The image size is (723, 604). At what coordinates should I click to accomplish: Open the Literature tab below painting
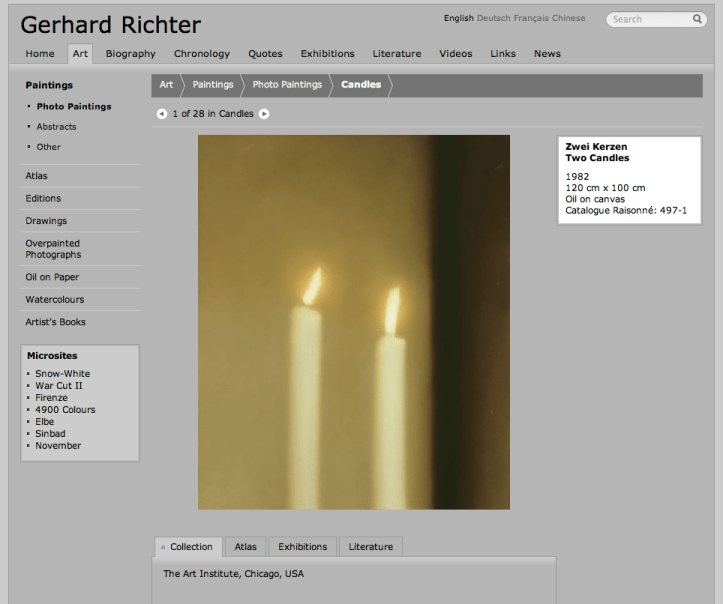click(x=370, y=547)
